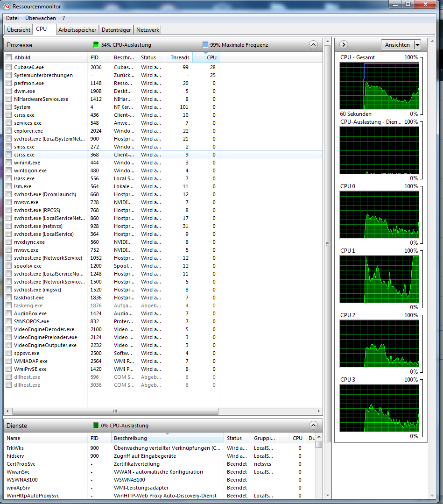The width and height of the screenshot is (443, 504).
Task: Click the Ressourcenmonitor title bar icon
Action: click(x=7, y=6)
